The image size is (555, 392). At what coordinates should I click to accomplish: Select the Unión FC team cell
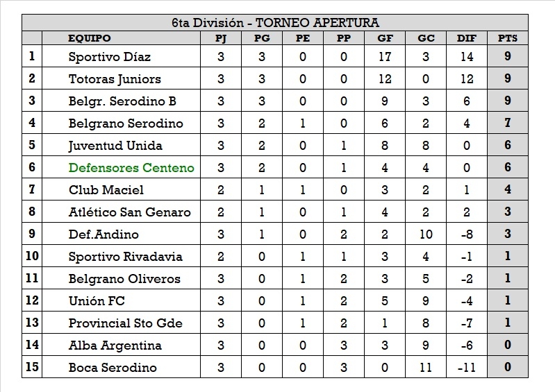(x=97, y=301)
